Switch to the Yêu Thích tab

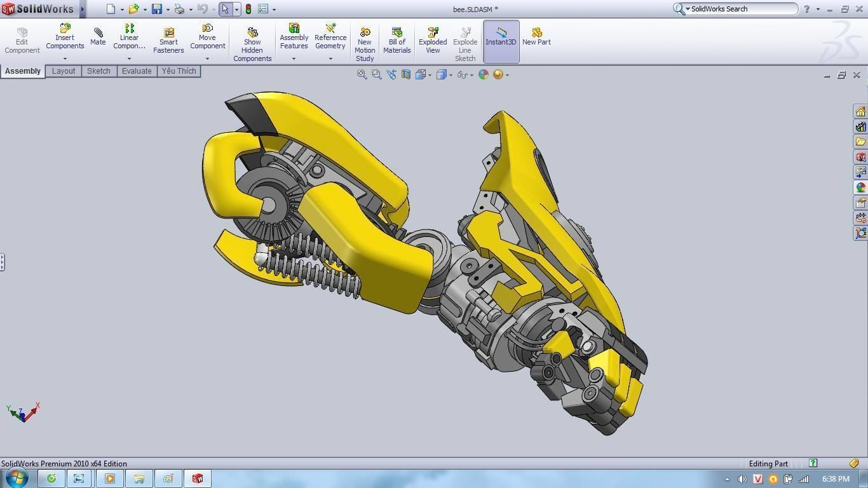[x=179, y=71]
